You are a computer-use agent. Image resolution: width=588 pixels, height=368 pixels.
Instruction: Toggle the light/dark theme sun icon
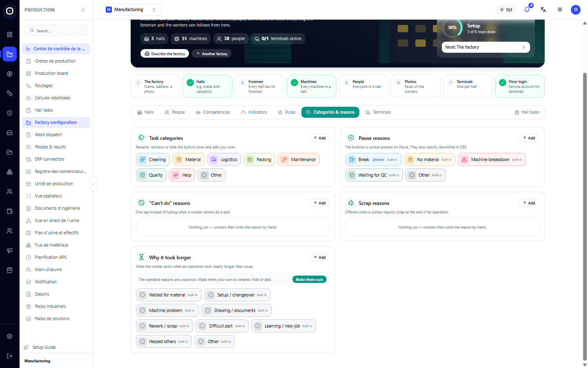click(560, 10)
